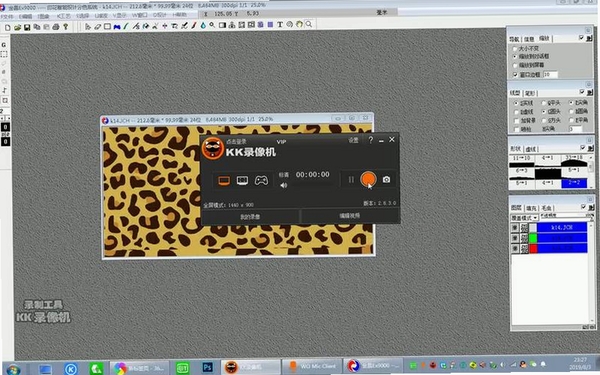
Task: Open the panel menu icon of 形状 panel
Action: (x=590, y=148)
